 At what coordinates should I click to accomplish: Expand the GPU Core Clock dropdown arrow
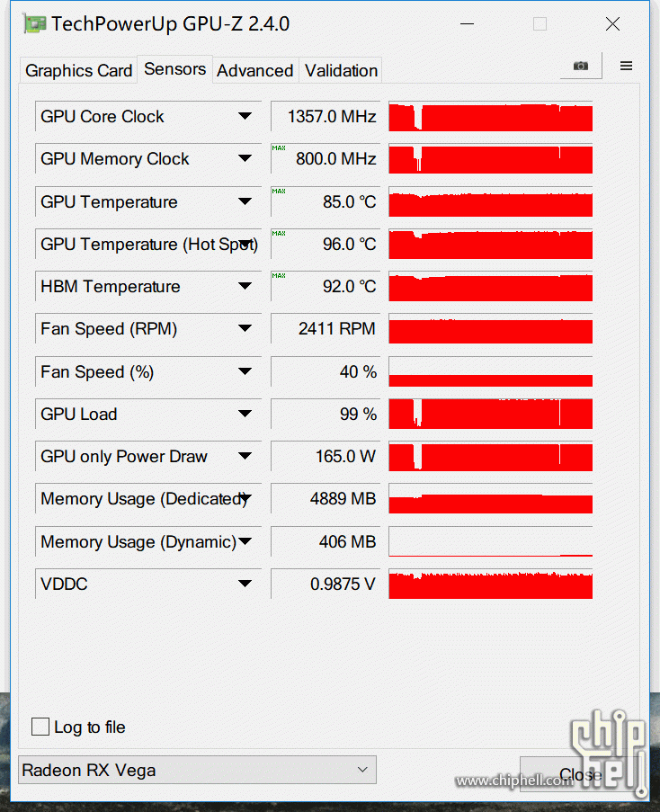pos(245,116)
